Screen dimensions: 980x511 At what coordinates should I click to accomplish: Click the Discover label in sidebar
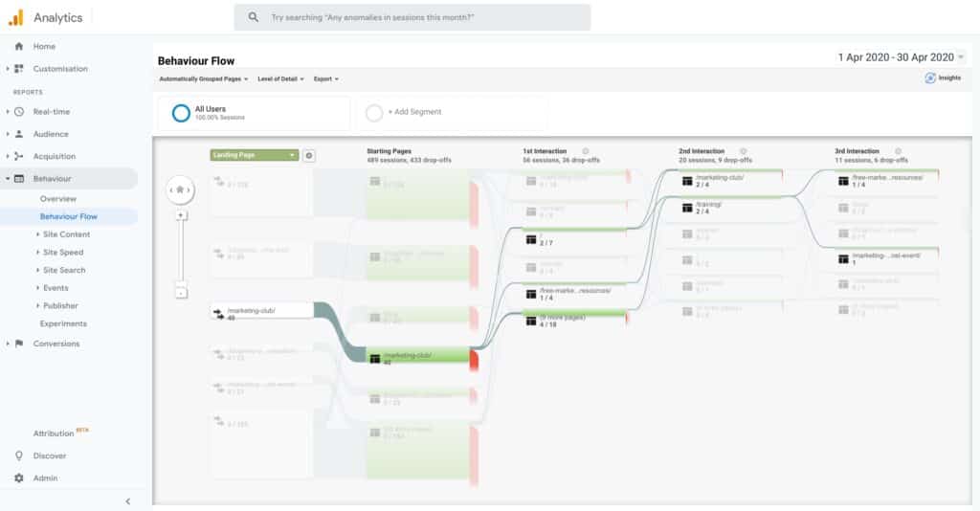coord(50,455)
